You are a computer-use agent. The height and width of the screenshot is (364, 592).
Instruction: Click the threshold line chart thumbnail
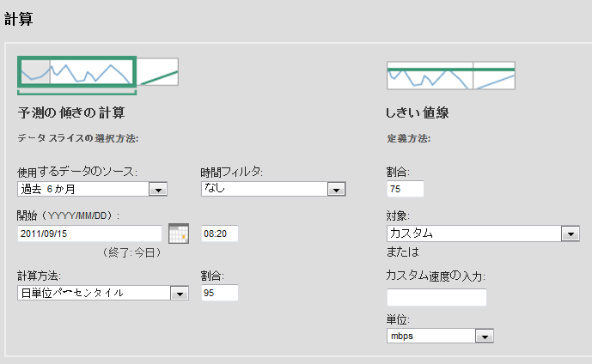tap(450, 75)
